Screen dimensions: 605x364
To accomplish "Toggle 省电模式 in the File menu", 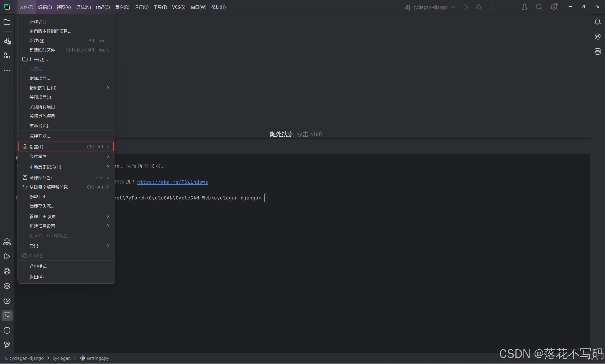I will pyautogui.click(x=38, y=266).
